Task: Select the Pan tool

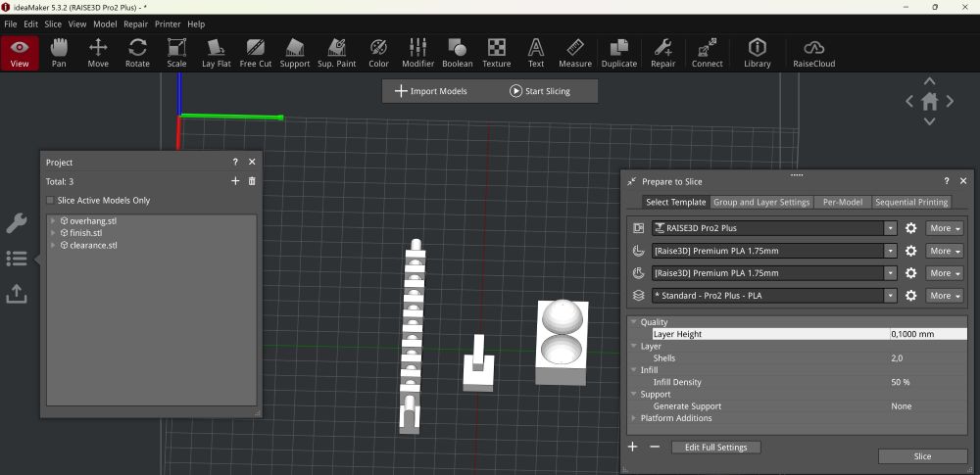Action: click(x=59, y=53)
